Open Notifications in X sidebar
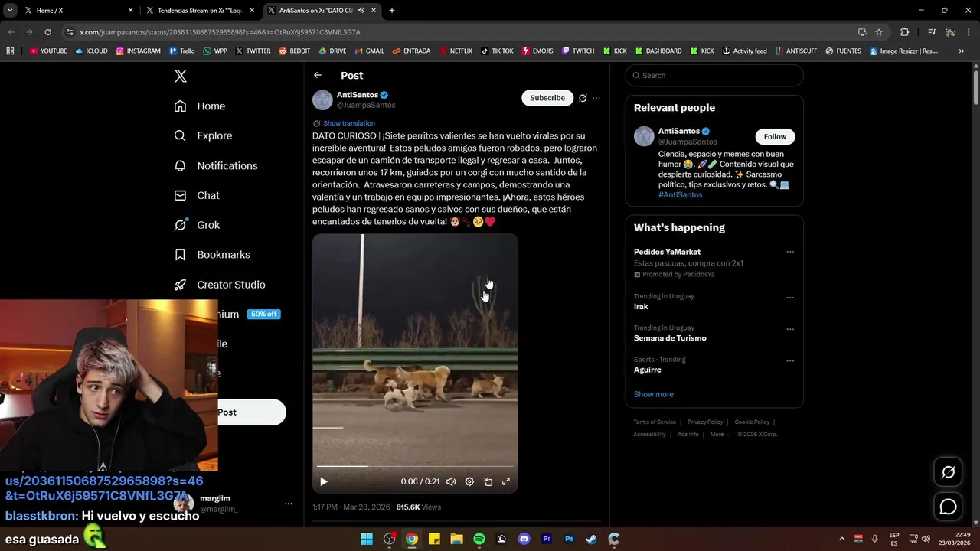Viewport: 980px width, 551px height. click(x=216, y=165)
